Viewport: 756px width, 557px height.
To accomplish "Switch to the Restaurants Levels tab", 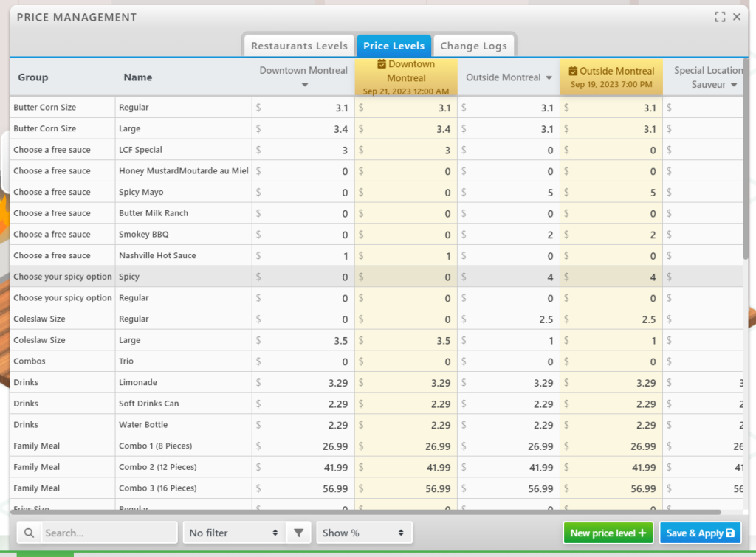I will [x=299, y=46].
